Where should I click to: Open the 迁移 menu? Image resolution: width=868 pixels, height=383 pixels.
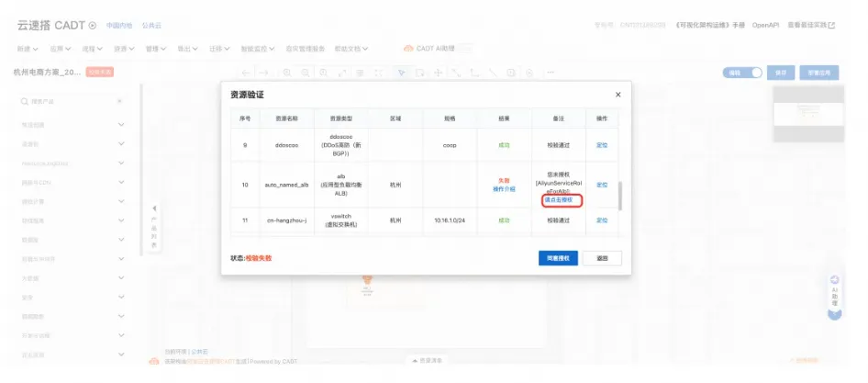[x=219, y=49]
